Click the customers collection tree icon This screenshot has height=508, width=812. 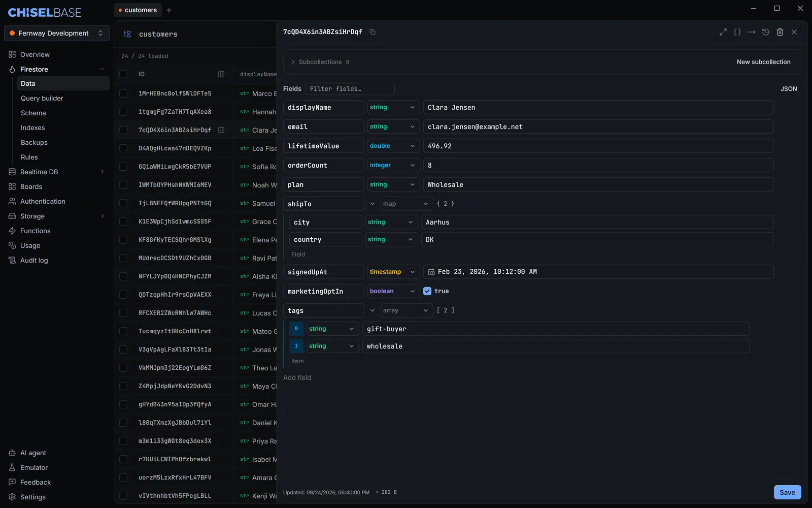pyautogui.click(x=127, y=34)
